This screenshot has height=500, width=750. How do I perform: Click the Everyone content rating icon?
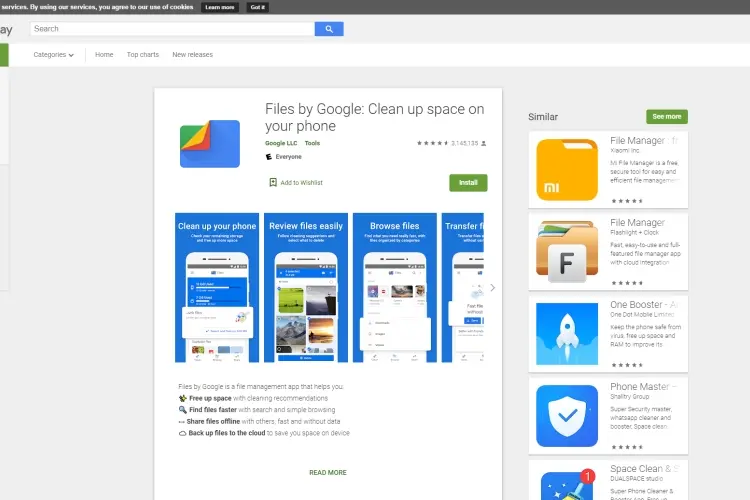coord(269,156)
